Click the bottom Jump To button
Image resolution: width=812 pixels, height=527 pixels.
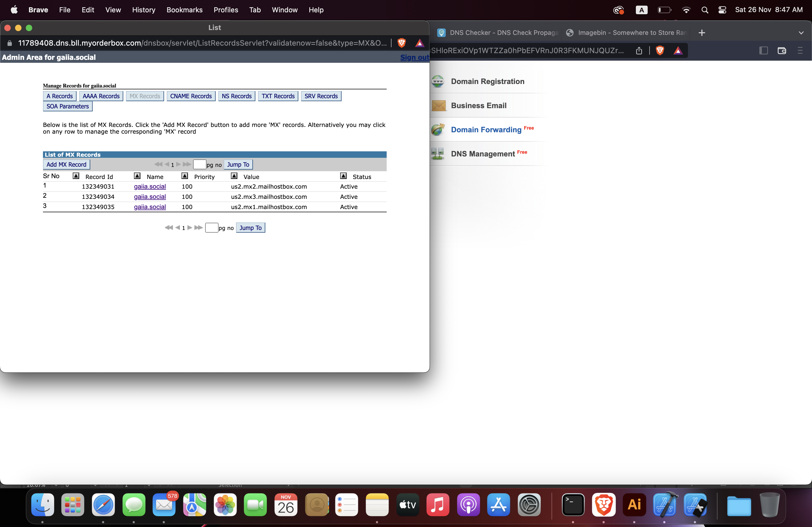point(251,228)
